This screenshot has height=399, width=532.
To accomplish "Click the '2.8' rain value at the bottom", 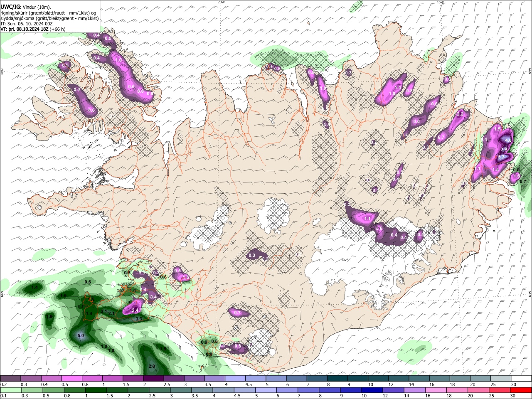I will click(x=152, y=366).
